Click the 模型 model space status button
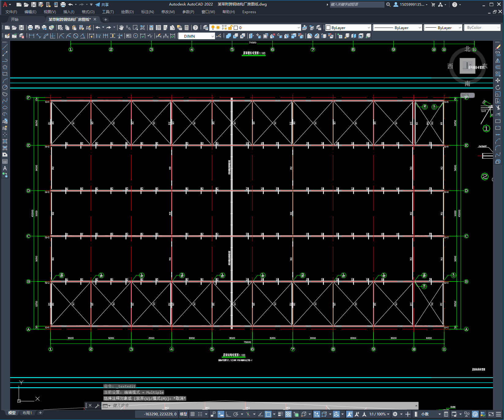 point(184,414)
